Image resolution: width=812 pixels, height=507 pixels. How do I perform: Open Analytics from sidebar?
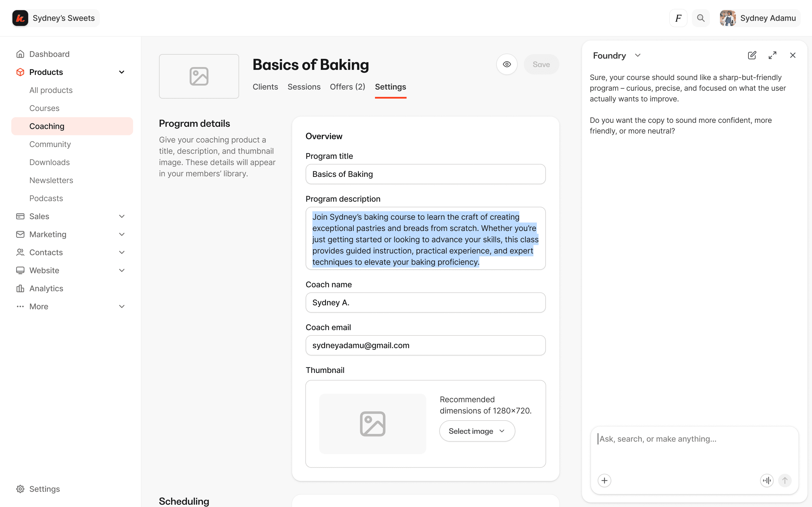pyautogui.click(x=46, y=288)
